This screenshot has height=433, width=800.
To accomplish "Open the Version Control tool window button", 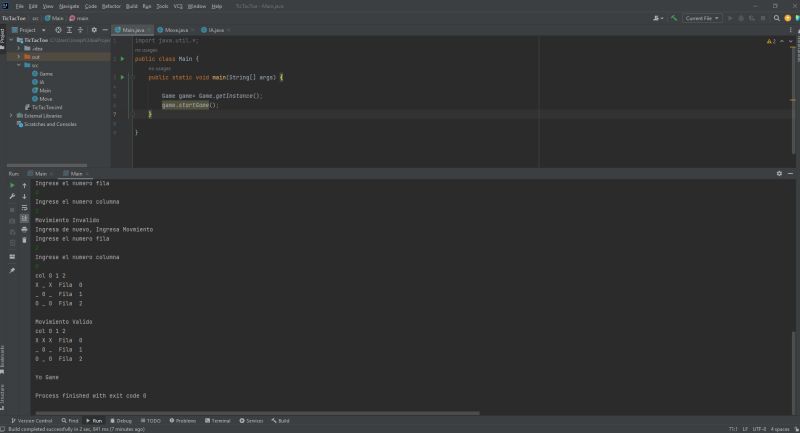I will click(33, 421).
